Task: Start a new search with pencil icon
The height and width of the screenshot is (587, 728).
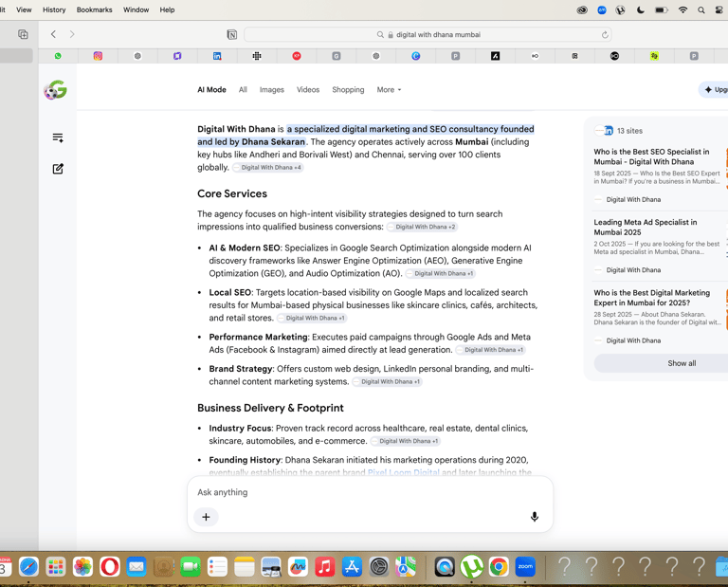Action: click(x=58, y=169)
